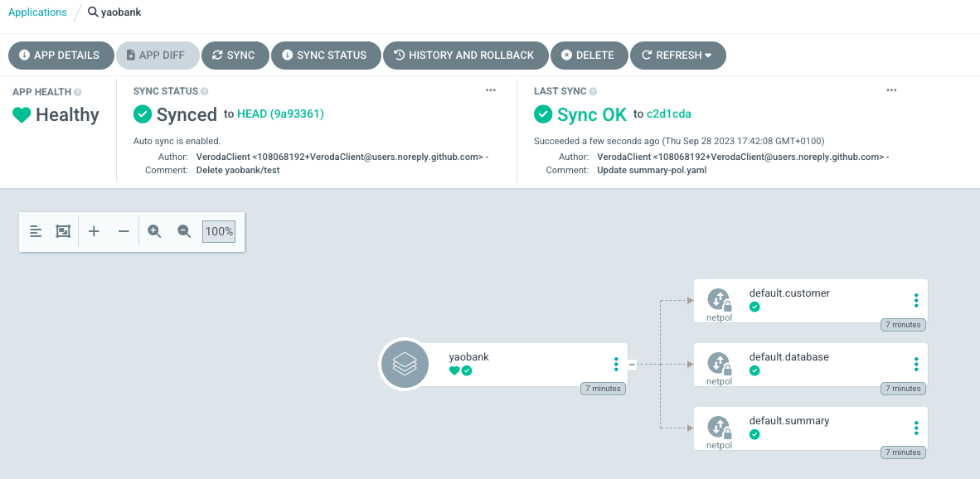Viewport: 980px width, 479px height.
Task: Click the zoom in magnifier
Action: point(154,232)
